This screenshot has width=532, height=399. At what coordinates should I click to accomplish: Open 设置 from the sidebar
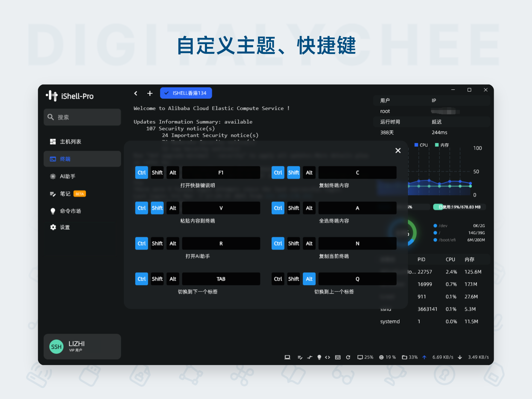click(x=65, y=227)
